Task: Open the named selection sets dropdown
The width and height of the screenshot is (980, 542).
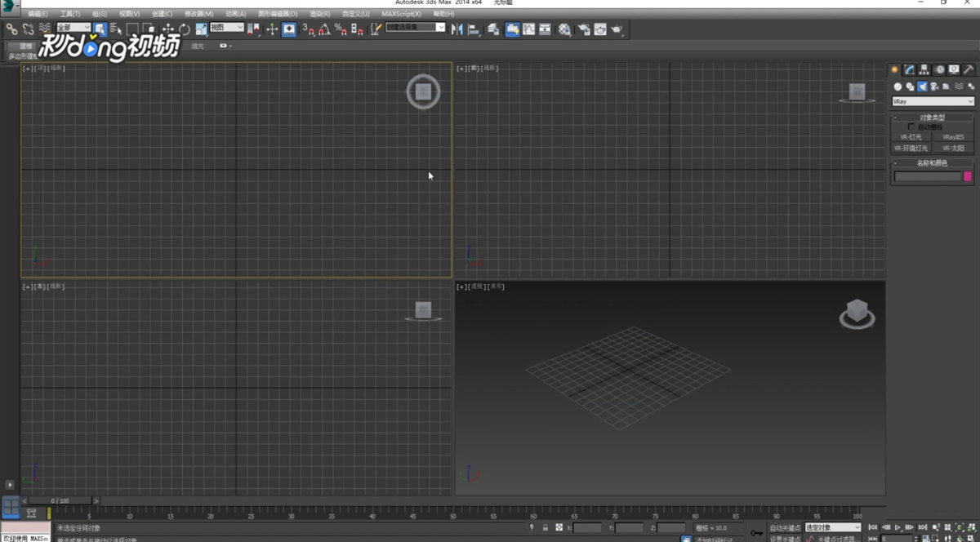Action: tap(416, 28)
